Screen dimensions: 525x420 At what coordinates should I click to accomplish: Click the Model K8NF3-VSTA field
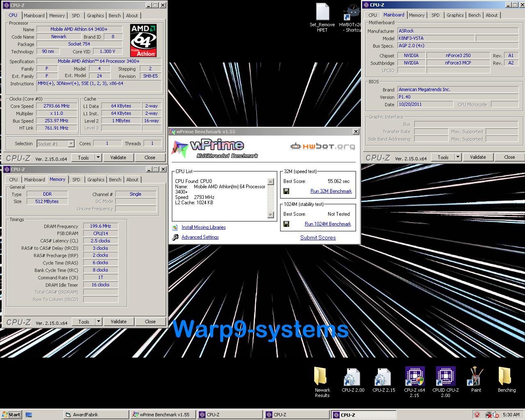[436, 38]
